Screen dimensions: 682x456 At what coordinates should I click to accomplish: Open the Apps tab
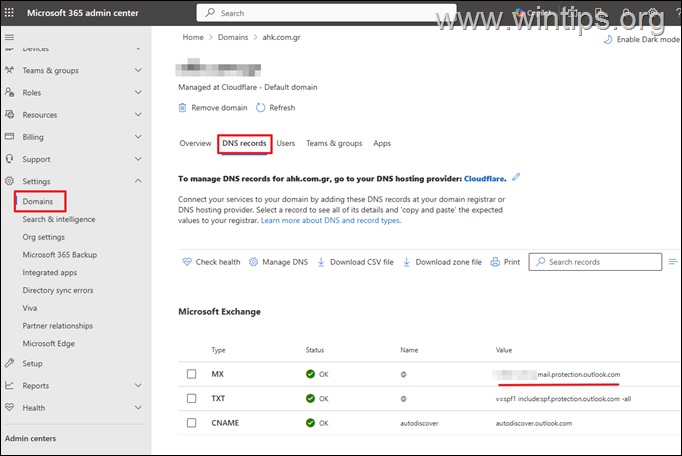(x=382, y=143)
